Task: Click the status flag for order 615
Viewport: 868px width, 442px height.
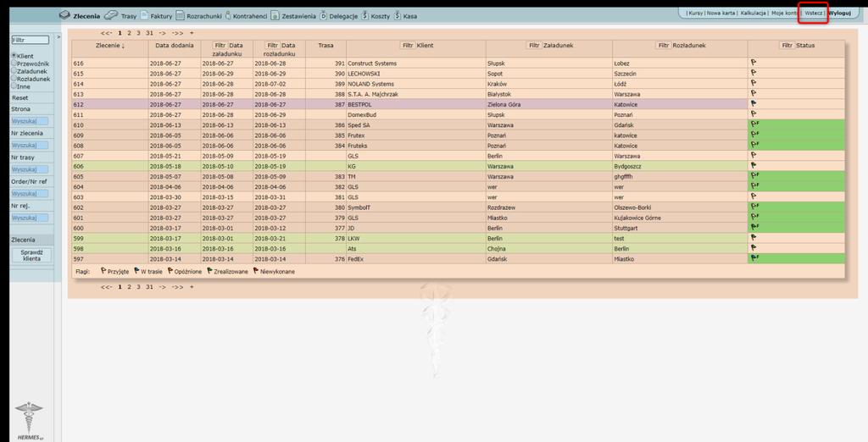Action: 754,73
